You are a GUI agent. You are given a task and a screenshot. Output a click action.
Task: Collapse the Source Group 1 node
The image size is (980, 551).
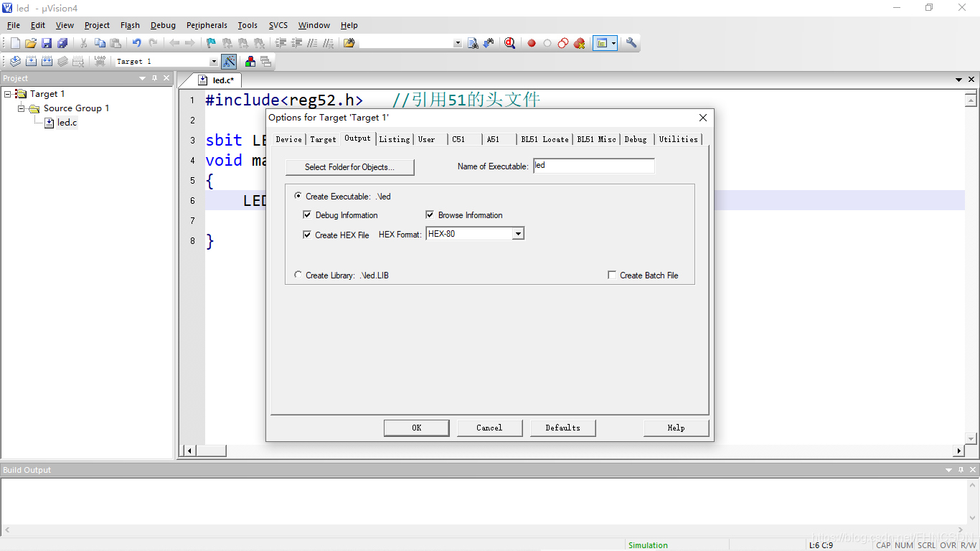tap(22, 108)
